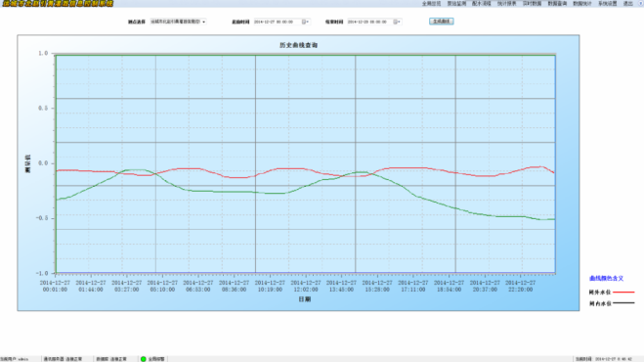Open the 全局总览 overview menu
The height and width of the screenshot is (362, 644).
click(x=431, y=3)
